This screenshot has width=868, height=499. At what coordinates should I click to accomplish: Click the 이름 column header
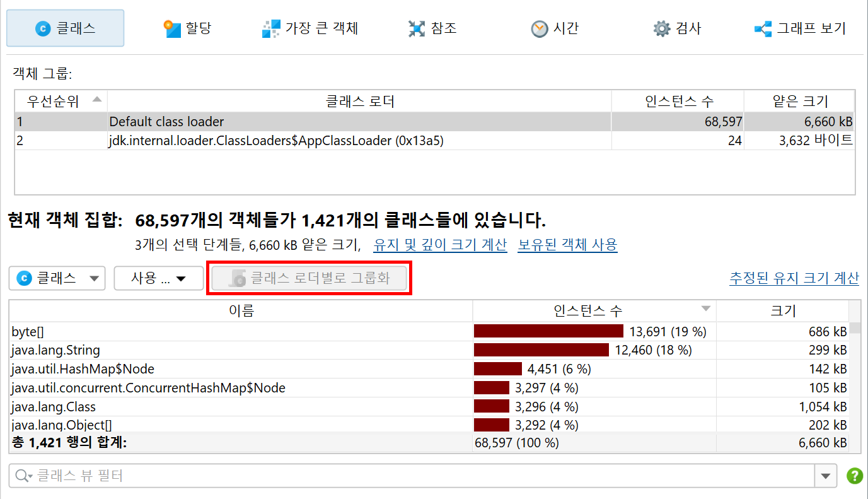[x=241, y=310]
